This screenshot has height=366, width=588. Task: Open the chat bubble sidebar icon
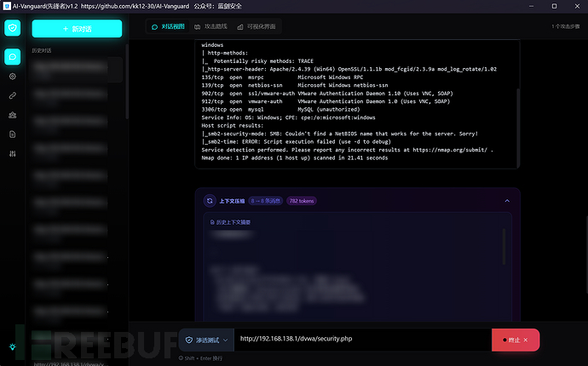pos(12,57)
